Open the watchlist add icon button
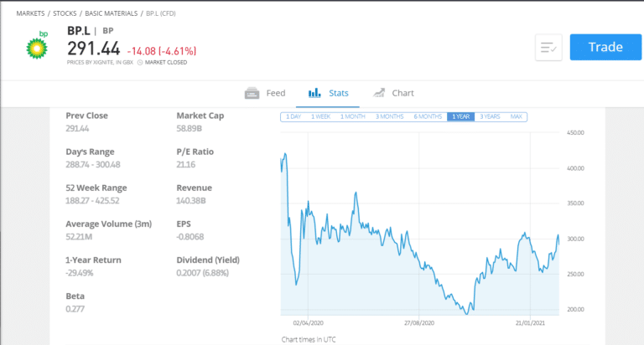644x345 pixels. click(x=548, y=48)
